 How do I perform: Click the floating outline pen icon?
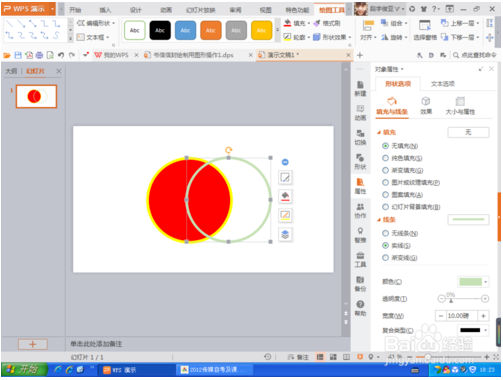[x=285, y=215]
